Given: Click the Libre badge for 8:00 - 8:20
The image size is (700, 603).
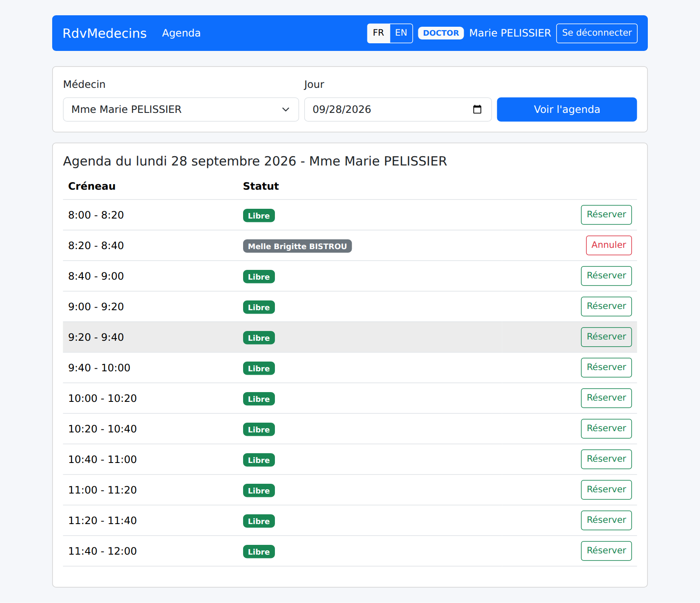Looking at the screenshot, I should pyautogui.click(x=259, y=216).
